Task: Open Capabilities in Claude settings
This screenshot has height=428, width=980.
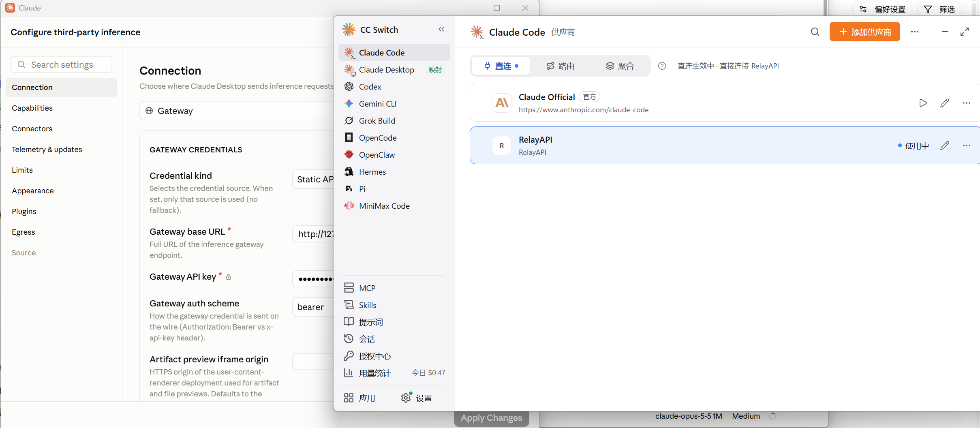Action: click(x=61, y=108)
